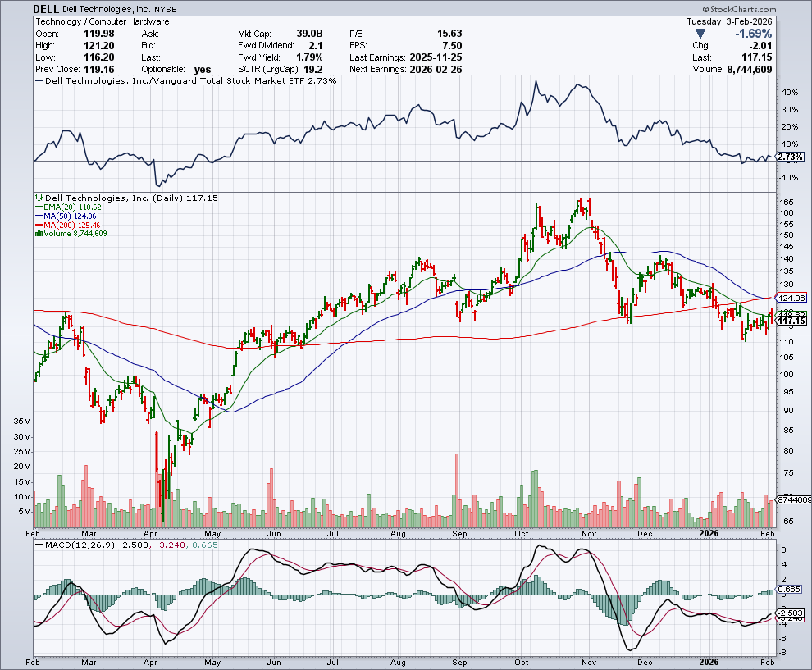Click the 40% relative strength scale label

point(789,93)
